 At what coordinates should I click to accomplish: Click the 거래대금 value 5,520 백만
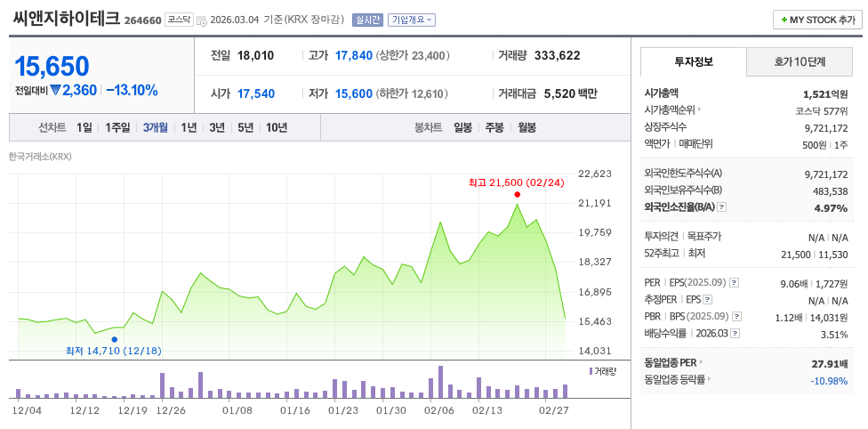pyautogui.click(x=571, y=93)
